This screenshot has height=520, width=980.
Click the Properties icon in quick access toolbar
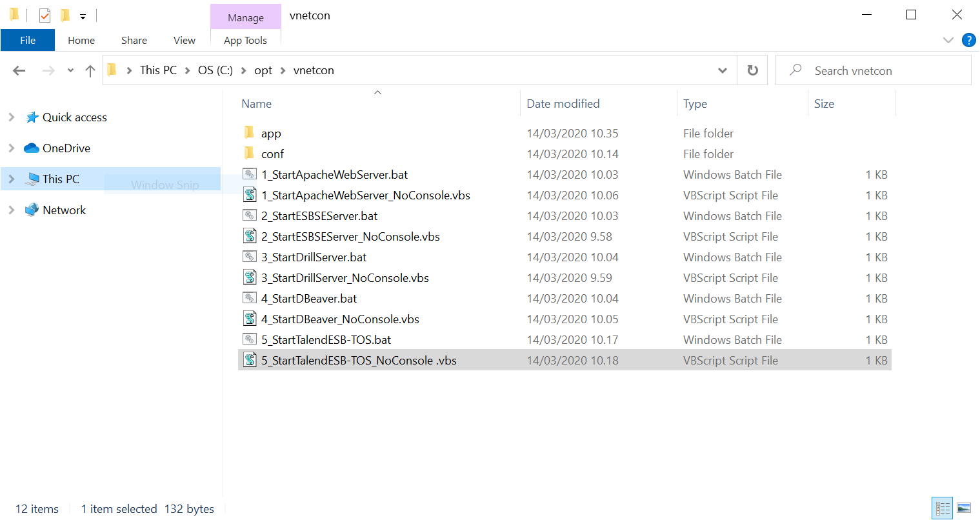point(45,15)
